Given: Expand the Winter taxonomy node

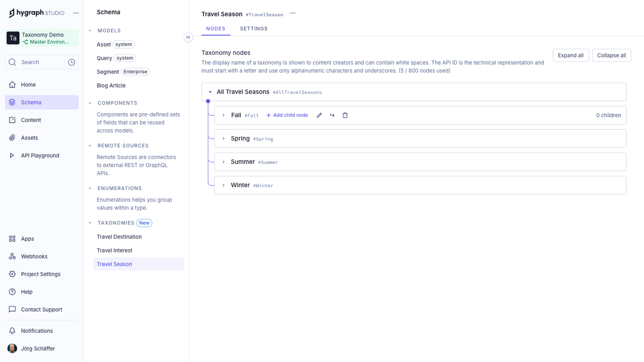Looking at the screenshot, I should [224, 185].
